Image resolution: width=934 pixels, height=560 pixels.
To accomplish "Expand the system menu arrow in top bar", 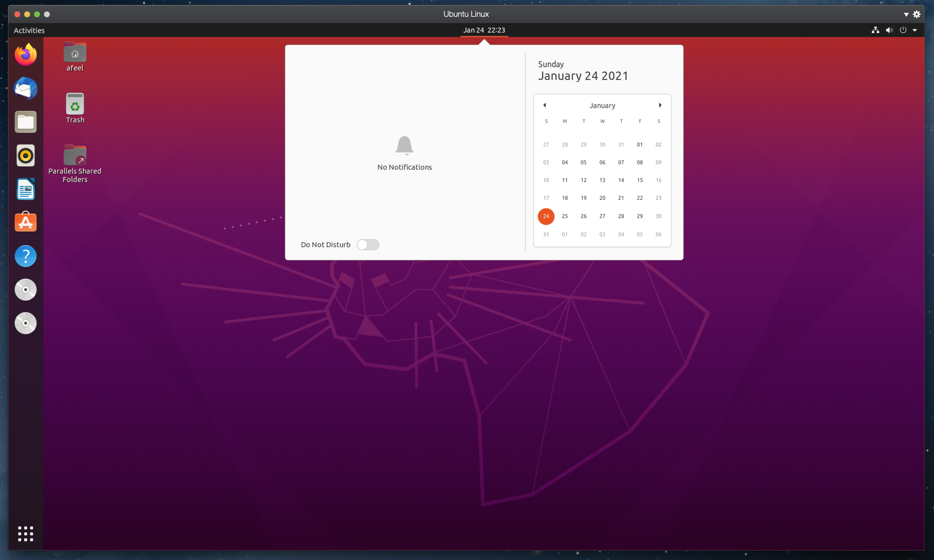I will (915, 30).
